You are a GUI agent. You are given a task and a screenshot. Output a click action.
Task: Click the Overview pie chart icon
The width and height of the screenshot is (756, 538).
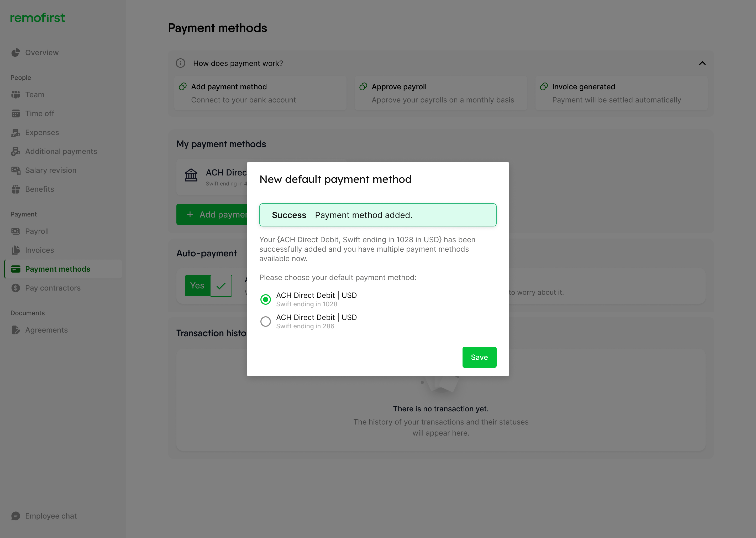(x=15, y=53)
